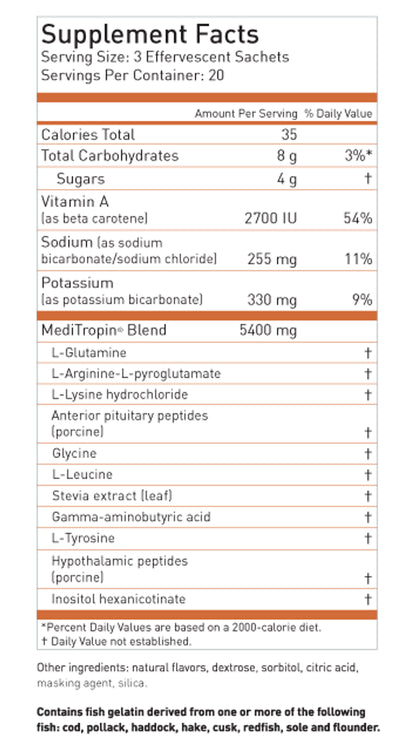Click the Vitamin A 2700 IU amount
Screen dimensions: 416x746
tap(270, 218)
